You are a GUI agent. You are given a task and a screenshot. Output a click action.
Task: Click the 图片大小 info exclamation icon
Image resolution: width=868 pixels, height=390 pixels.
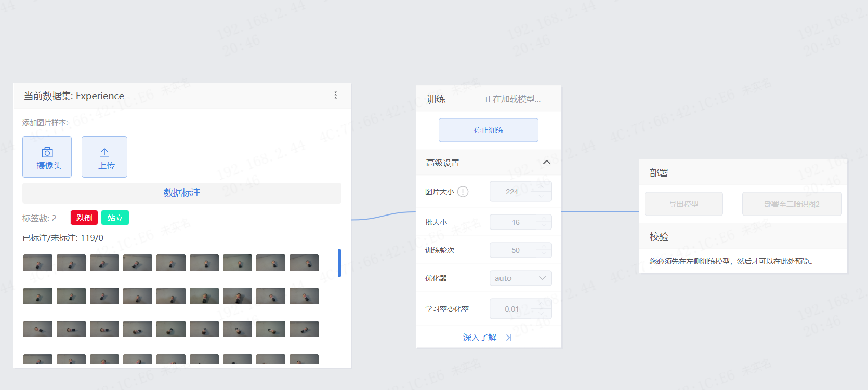pyautogui.click(x=463, y=192)
